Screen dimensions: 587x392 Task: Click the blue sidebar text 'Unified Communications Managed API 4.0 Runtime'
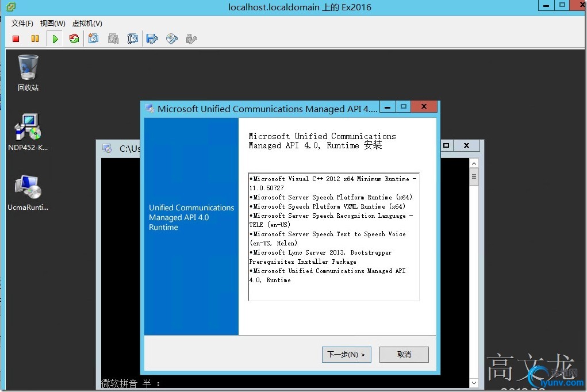pos(191,217)
